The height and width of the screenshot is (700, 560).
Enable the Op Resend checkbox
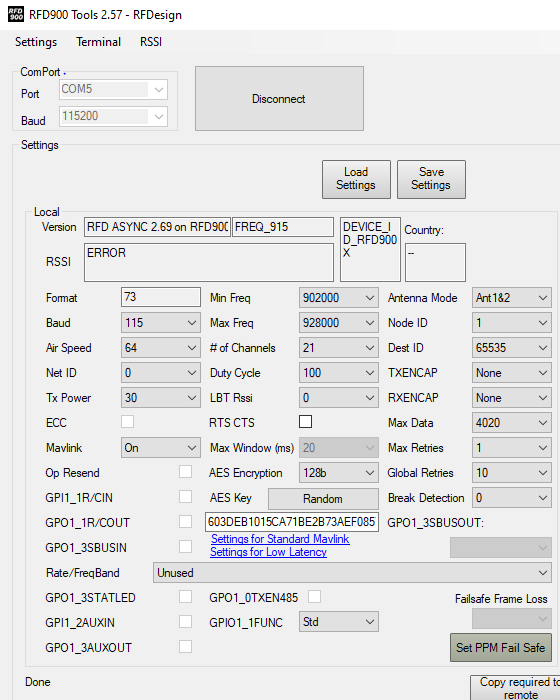185,472
